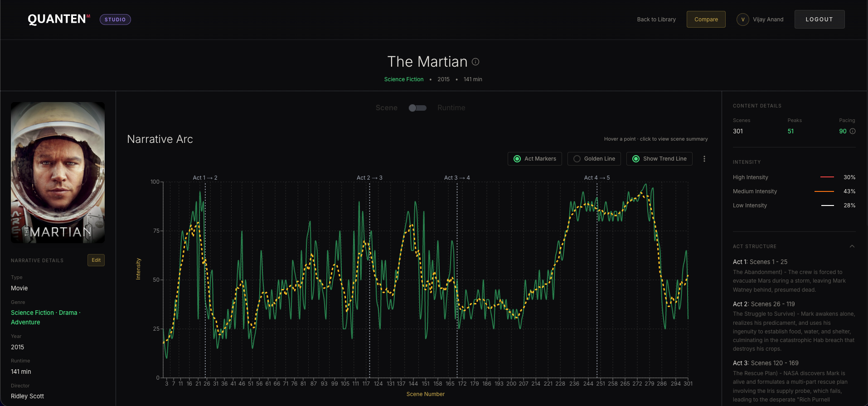Click the High Intensity red line swatch
Viewport: 868px width, 406px height.
pos(827,177)
